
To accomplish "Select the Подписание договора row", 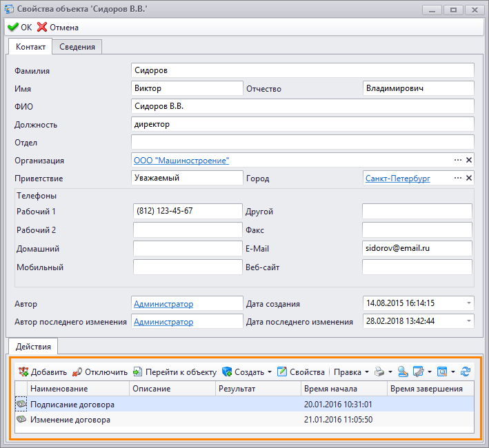I will point(244,405).
